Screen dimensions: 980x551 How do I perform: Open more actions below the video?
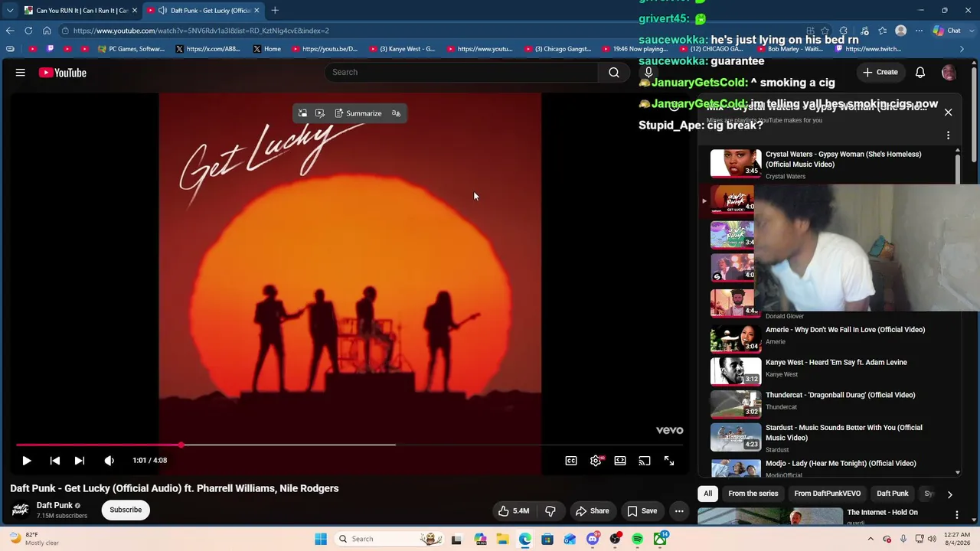pyautogui.click(x=679, y=510)
